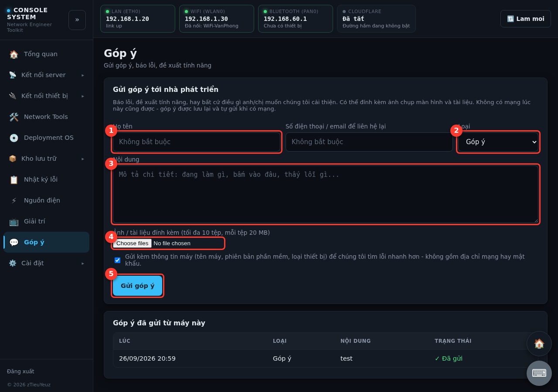Screen dimensions: 558x392
Task: Collapse the sidebar with the » button
Action: click(77, 20)
